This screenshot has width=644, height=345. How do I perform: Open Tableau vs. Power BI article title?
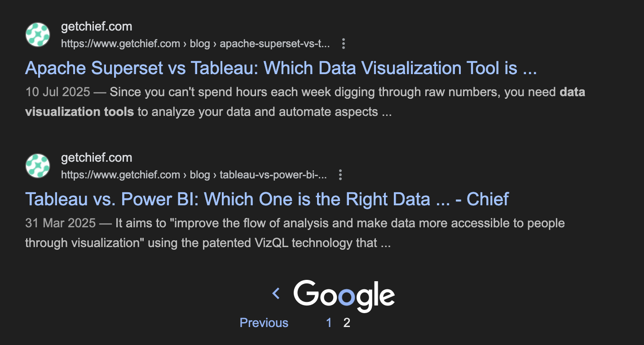(267, 199)
